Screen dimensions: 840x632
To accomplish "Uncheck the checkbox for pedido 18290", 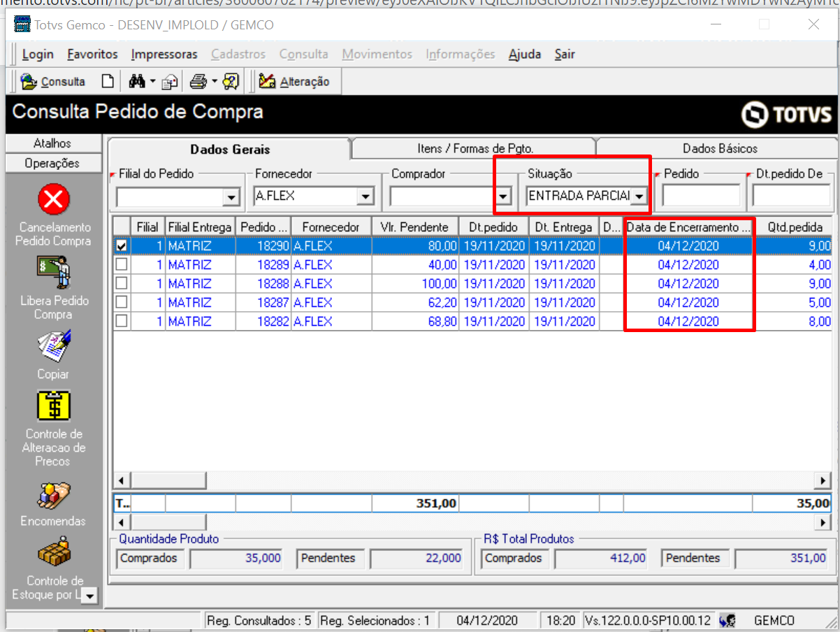I will point(122,246).
